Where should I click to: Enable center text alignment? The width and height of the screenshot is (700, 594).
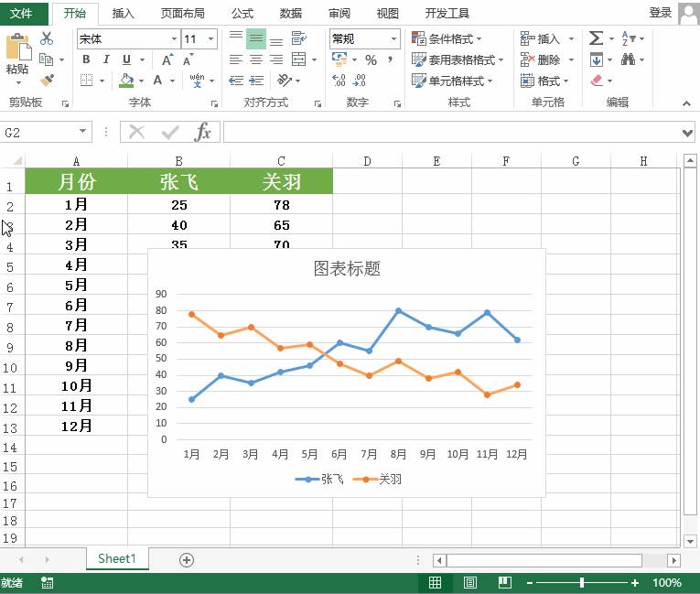coord(256,59)
